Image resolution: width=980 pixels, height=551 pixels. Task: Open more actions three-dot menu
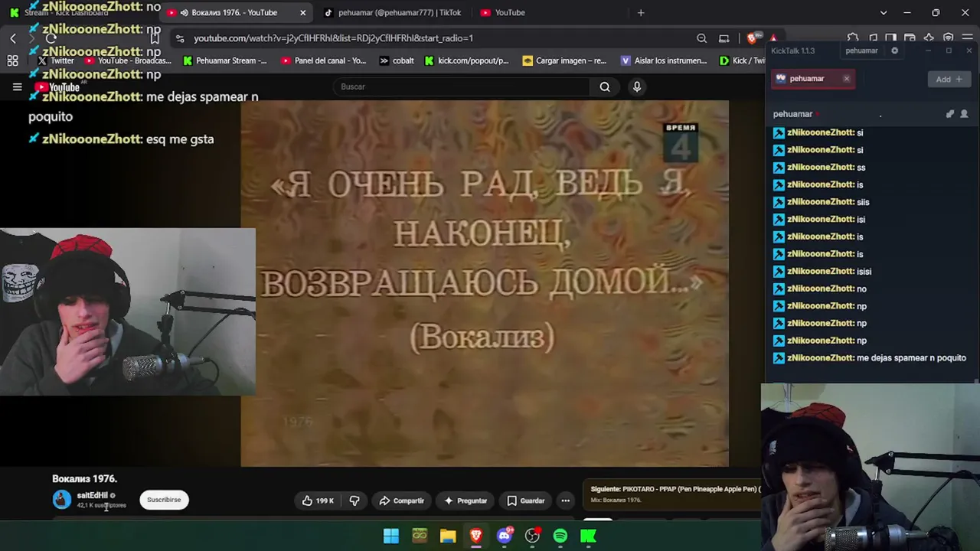click(565, 500)
